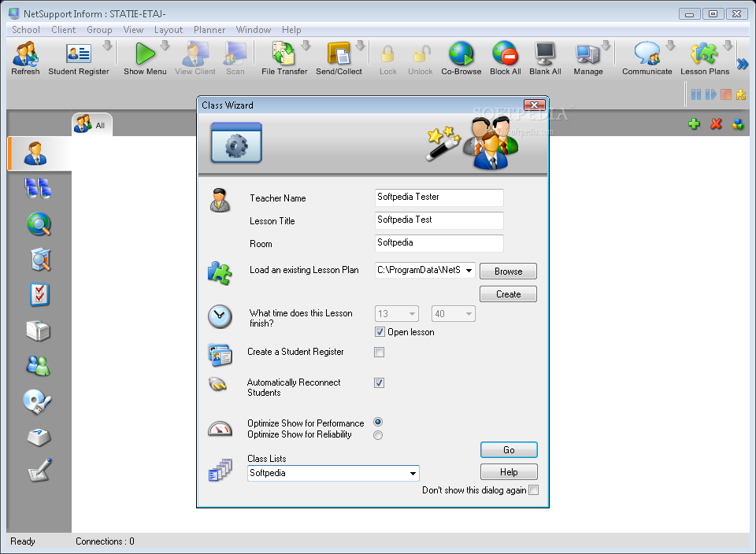Viewport: 756px width, 554px height.
Task: Expand Communicate dropdown arrow
Action: click(670, 46)
